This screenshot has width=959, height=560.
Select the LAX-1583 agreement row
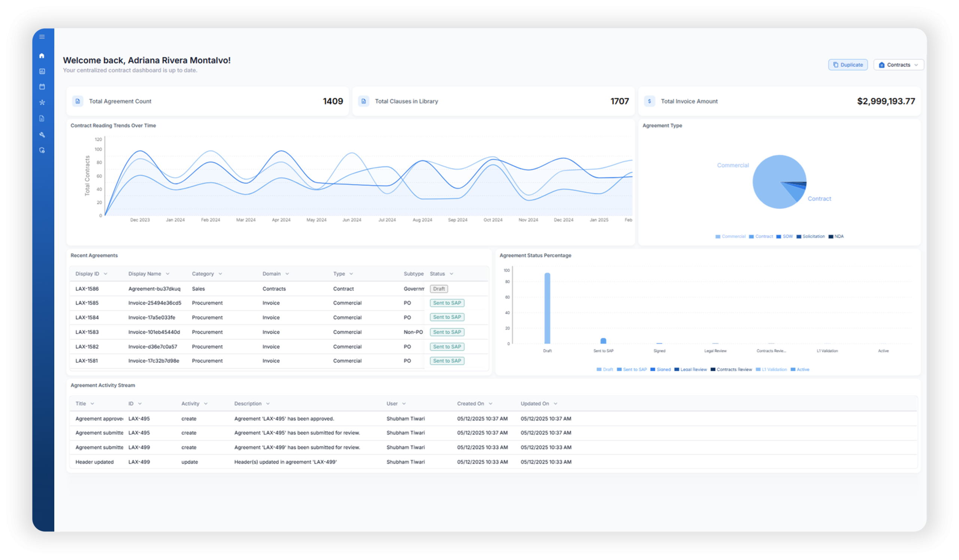[x=279, y=332]
